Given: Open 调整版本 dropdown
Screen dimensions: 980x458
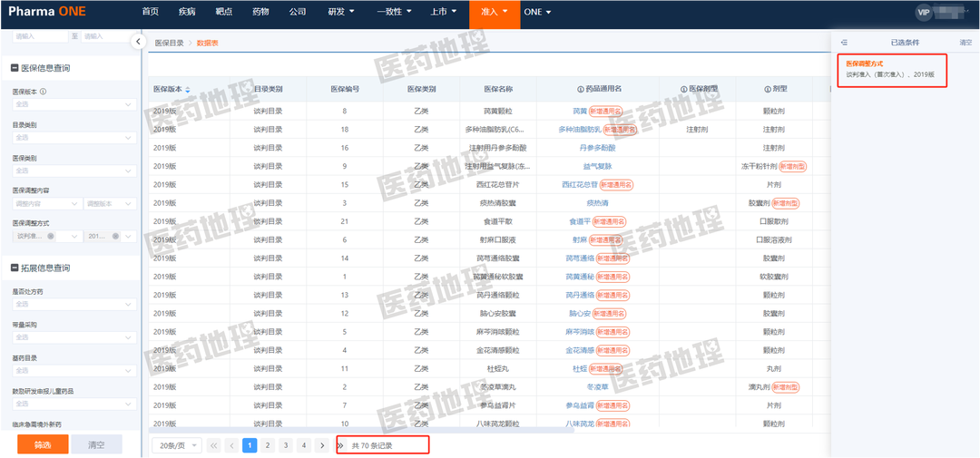Looking at the screenshot, I should pos(110,204).
